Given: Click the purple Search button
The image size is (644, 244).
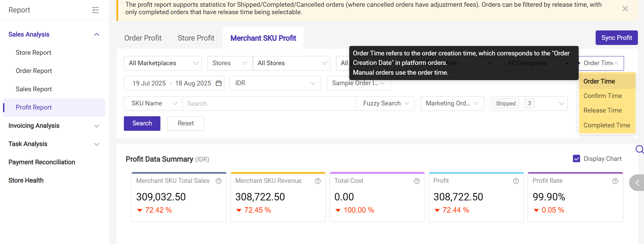Looking at the screenshot, I should point(142,123).
